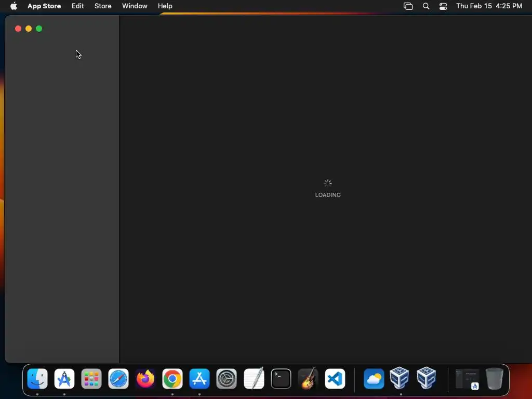Open System Settings from the Dock
This screenshot has height=399, width=532.
(x=227, y=379)
